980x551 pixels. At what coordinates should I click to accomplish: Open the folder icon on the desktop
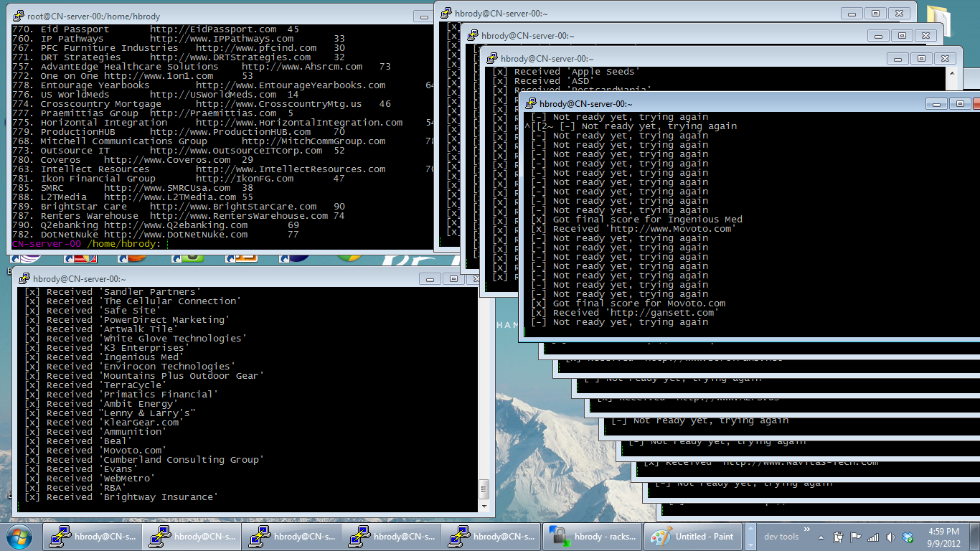coord(941,18)
